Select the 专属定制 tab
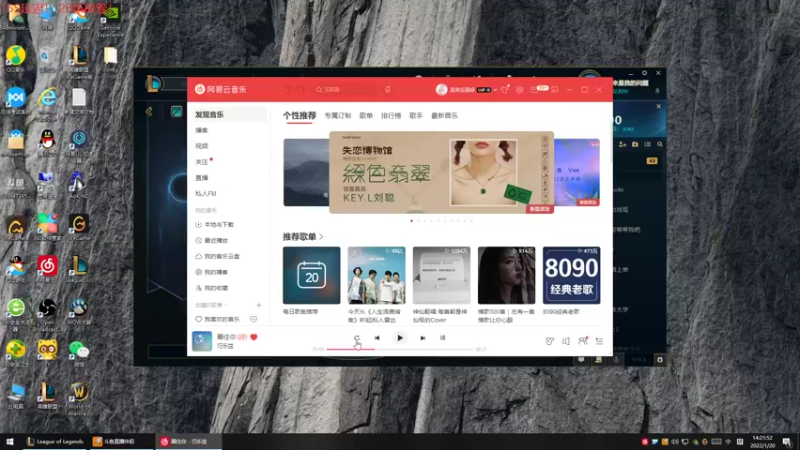Viewport: 800px width, 450px height. pyautogui.click(x=338, y=116)
